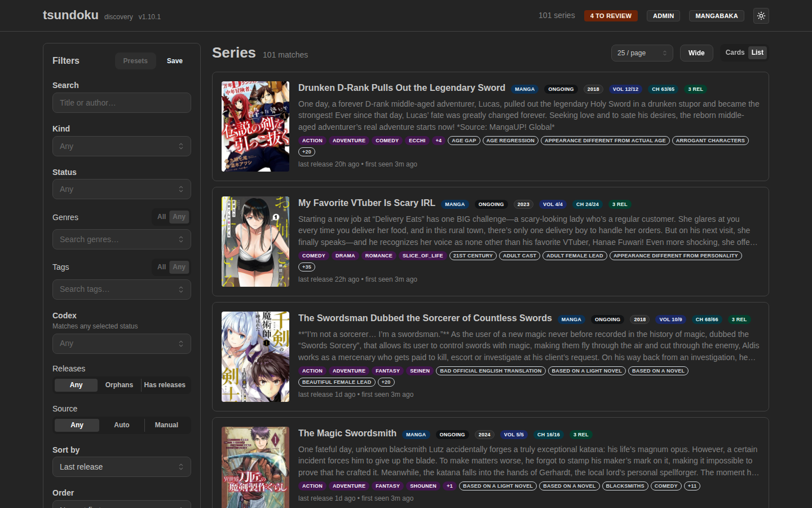The width and height of the screenshot is (812, 508).
Task: Go to the ADMIN page
Action: pyautogui.click(x=663, y=16)
